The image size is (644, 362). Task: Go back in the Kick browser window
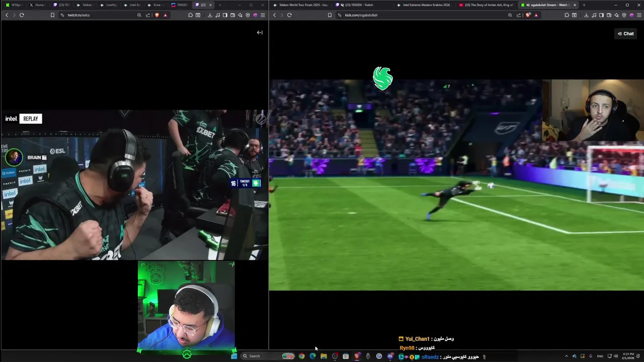[274, 15]
